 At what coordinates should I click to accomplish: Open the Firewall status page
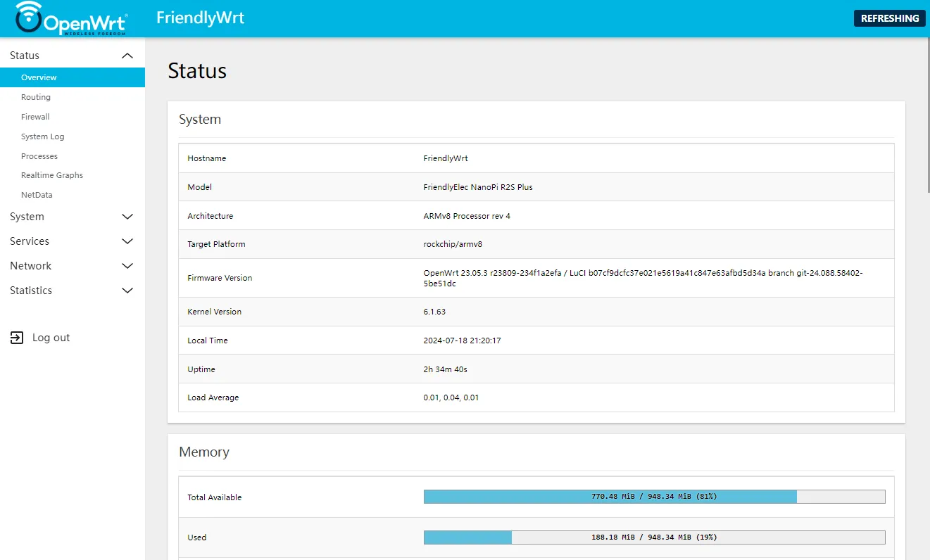35,117
